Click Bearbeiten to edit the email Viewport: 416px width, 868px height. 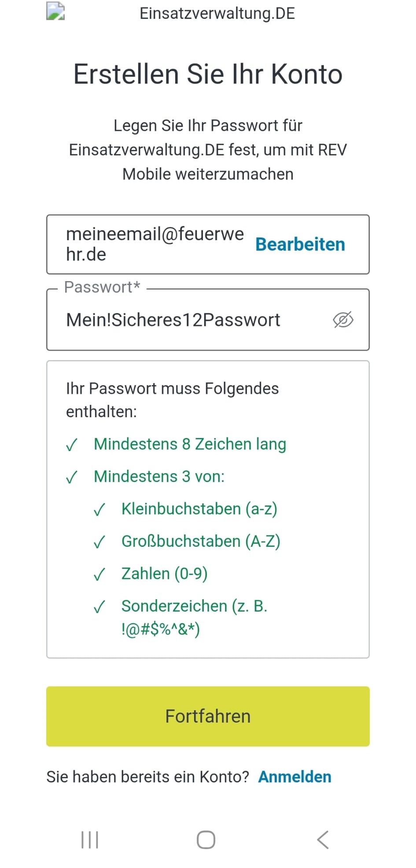click(x=300, y=245)
